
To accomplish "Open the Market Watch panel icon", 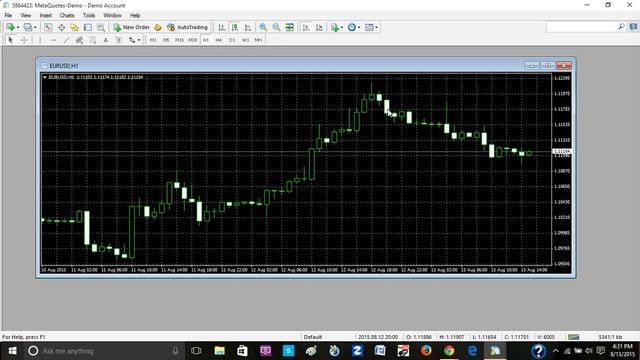I will click(x=48, y=27).
